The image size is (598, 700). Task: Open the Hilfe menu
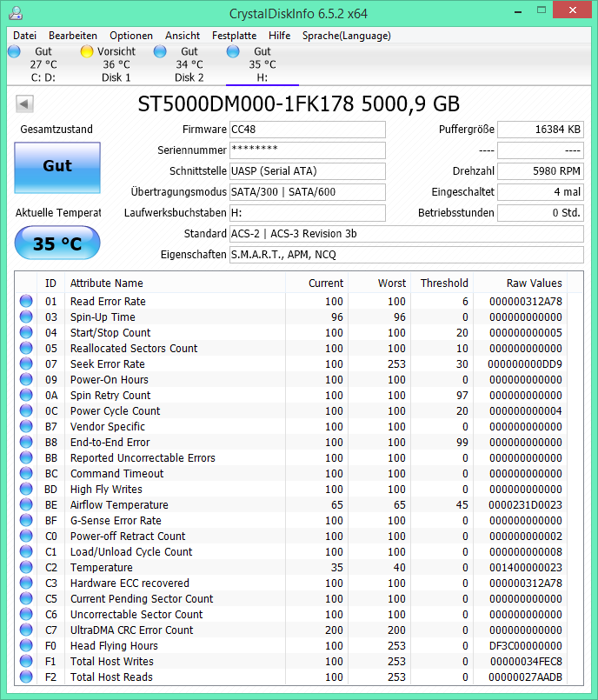click(x=279, y=36)
